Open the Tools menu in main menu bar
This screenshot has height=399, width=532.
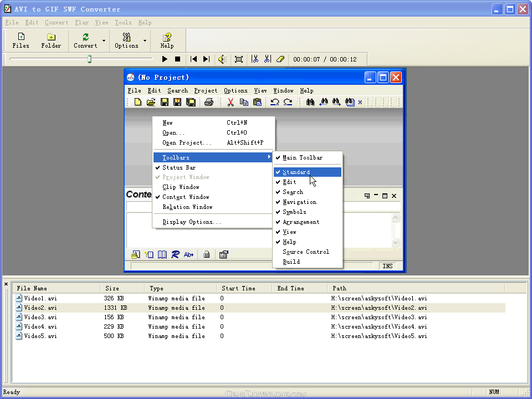(123, 22)
